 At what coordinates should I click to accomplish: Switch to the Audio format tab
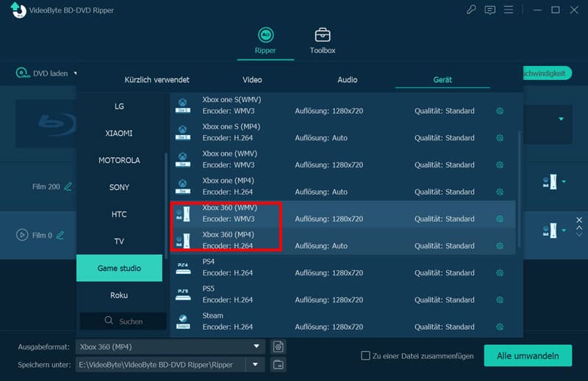[x=347, y=80]
